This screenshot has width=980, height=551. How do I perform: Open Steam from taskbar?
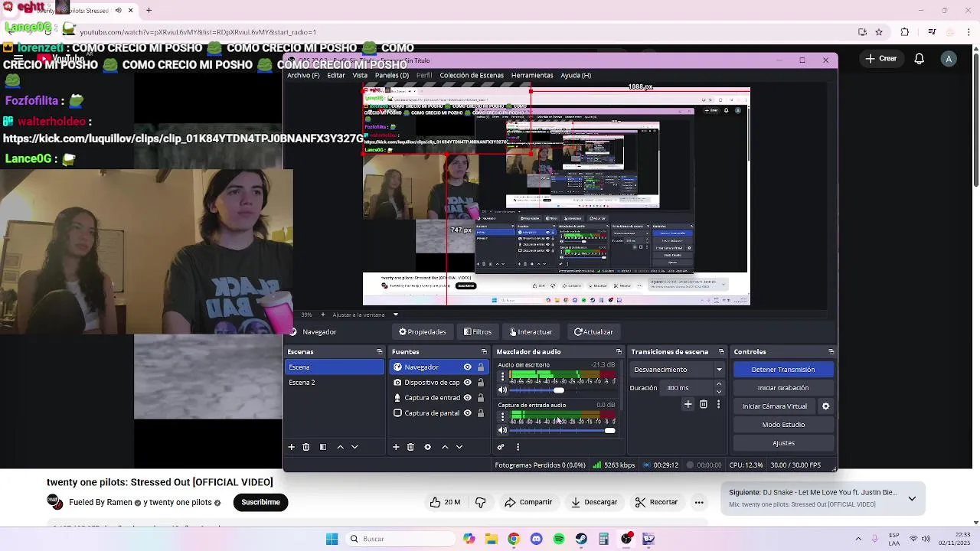pyautogui.click(x=581, y=539)
